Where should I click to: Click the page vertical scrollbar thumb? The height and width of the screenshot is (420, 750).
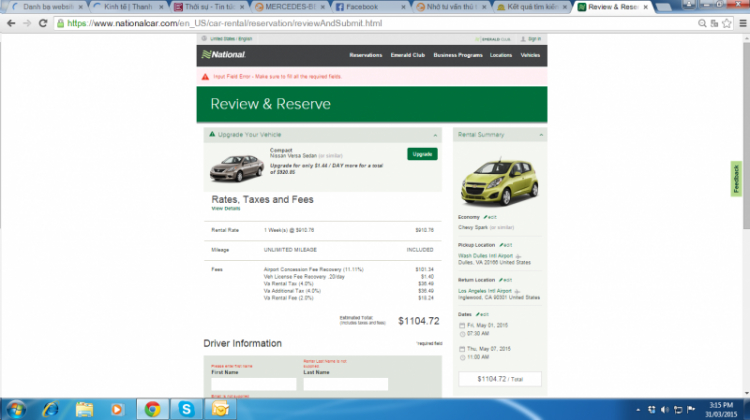(746, 138)
